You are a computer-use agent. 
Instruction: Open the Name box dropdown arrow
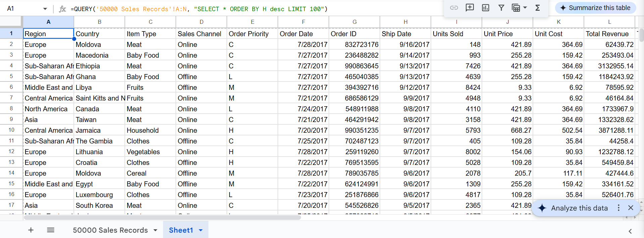(45, 9)
